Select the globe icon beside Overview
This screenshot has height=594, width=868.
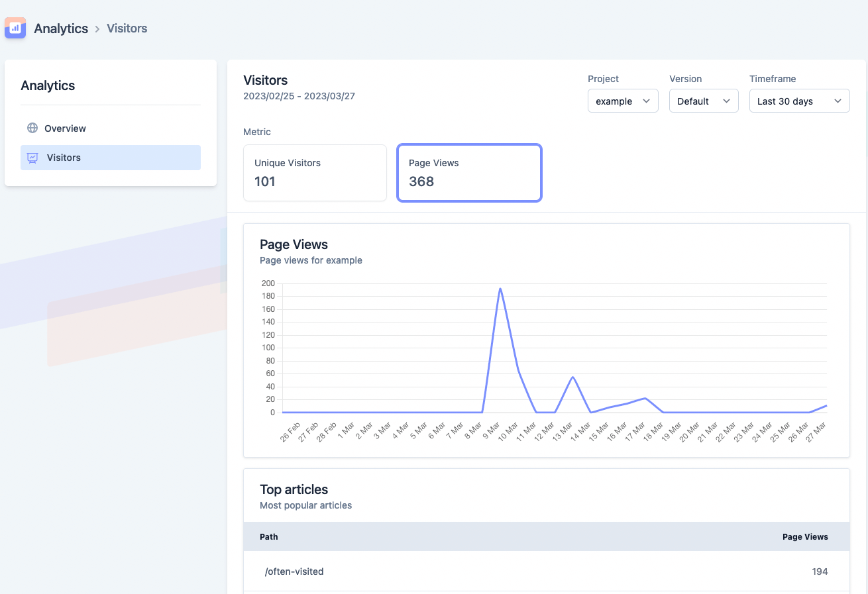pyautogui.click(x=31, y=128)
